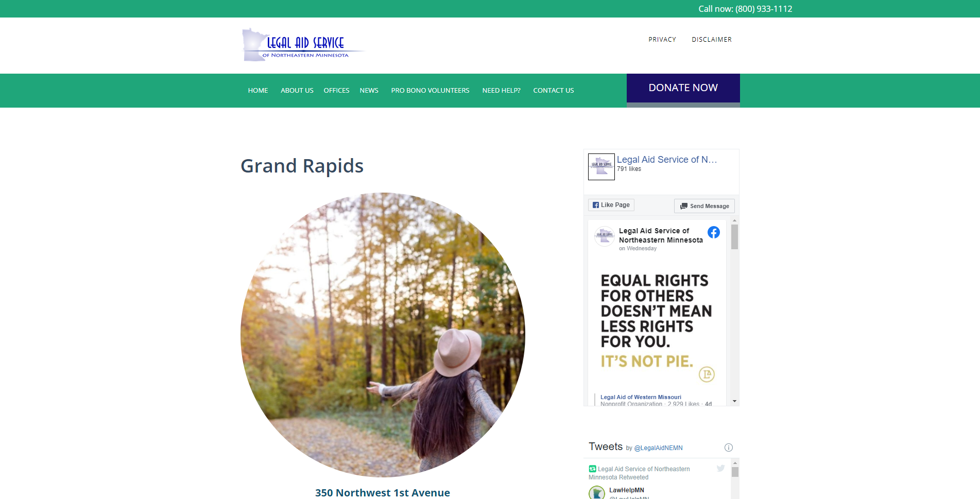Select Pro Bono Volunteers in navigation
This screenshot has height=499, width=980.
[x=430, y=91]
